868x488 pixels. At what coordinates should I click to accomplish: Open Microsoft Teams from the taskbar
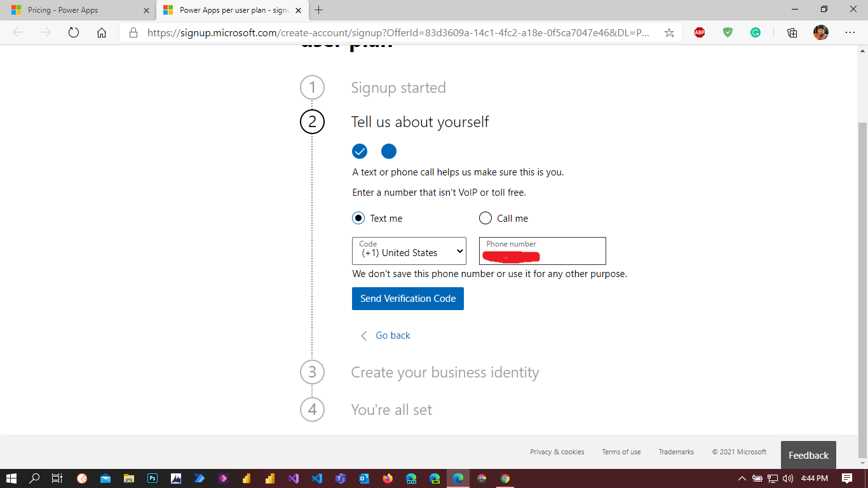(341, 478)
